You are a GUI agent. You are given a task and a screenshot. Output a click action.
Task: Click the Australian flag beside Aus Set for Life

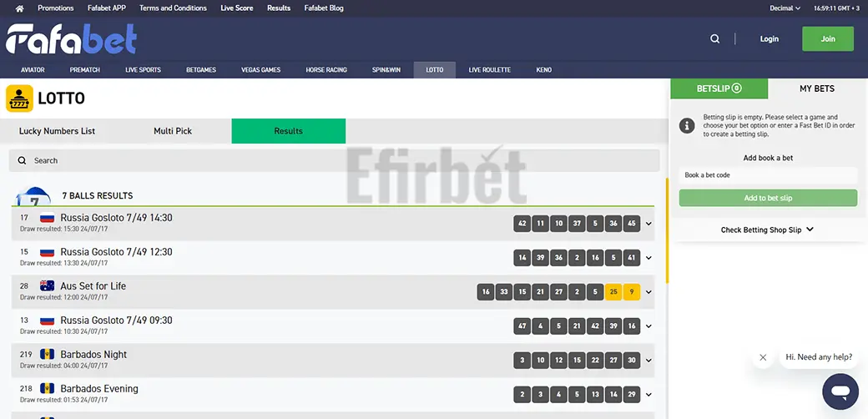47,286
